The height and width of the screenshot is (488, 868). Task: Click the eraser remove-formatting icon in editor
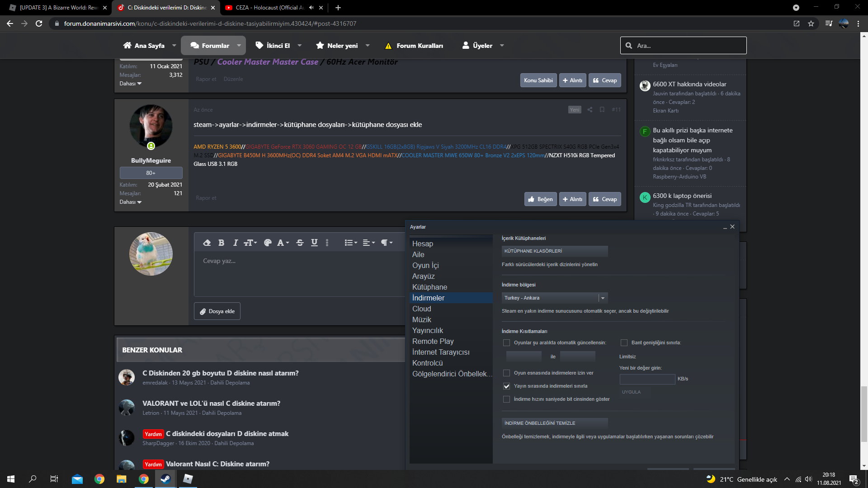[207, 243]
